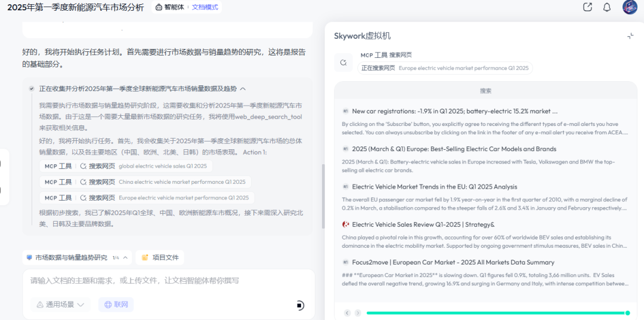Image resolution: width=644 pixels, height=320 pixels.
Task: Click 市场数据与销量趋势研究 stage button
Action: pos(77,257)
